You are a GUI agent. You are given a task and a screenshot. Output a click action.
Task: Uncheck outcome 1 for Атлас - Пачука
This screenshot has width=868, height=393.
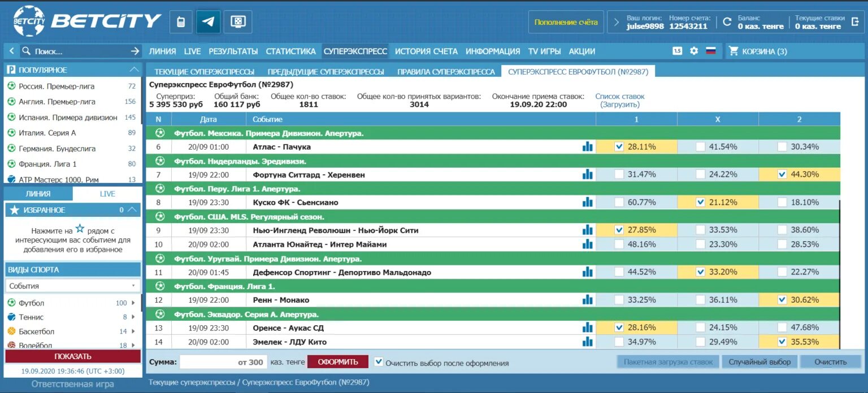(619, 147)
